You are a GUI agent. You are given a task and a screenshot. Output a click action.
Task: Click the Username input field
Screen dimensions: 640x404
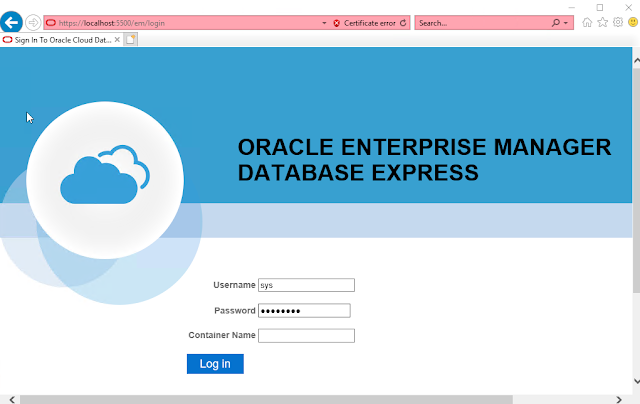(306, 285)
